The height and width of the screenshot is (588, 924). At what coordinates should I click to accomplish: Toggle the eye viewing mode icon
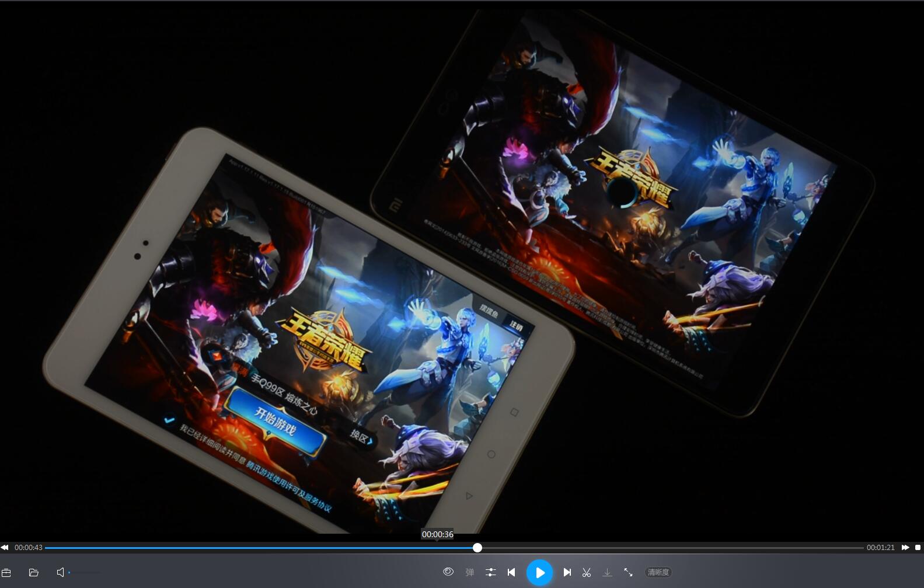tap(448, 572)
